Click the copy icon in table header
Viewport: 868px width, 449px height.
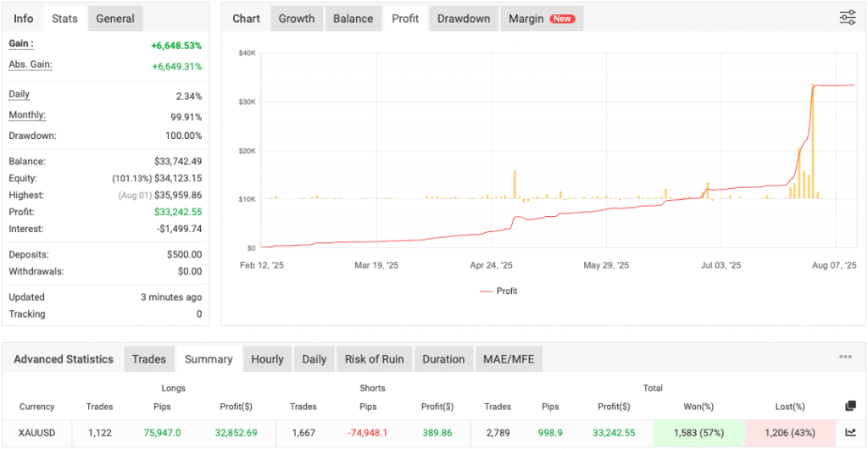click(x=850, y=407)
